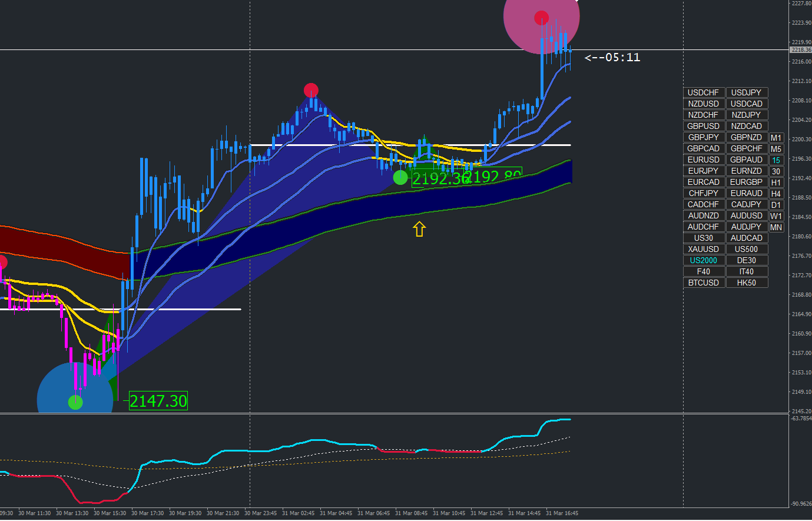Switch to the H4 timeframe

pos(776,194)
